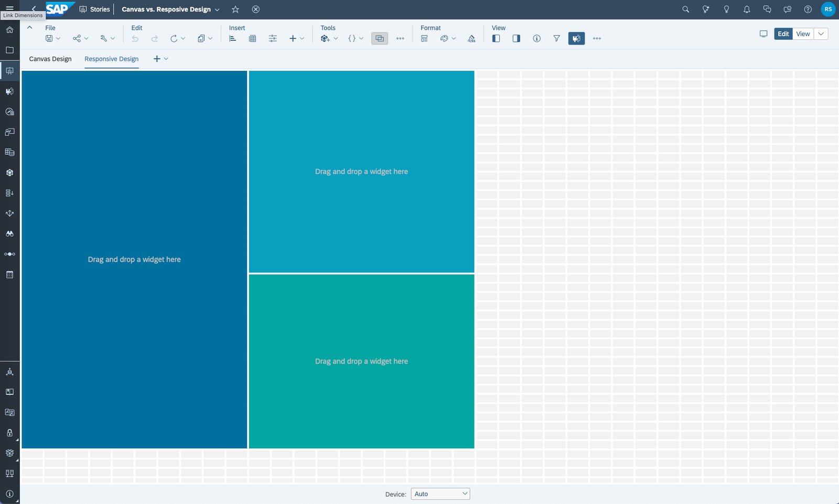Insert a table widget
839x504 pixels.
coord(252,38)
